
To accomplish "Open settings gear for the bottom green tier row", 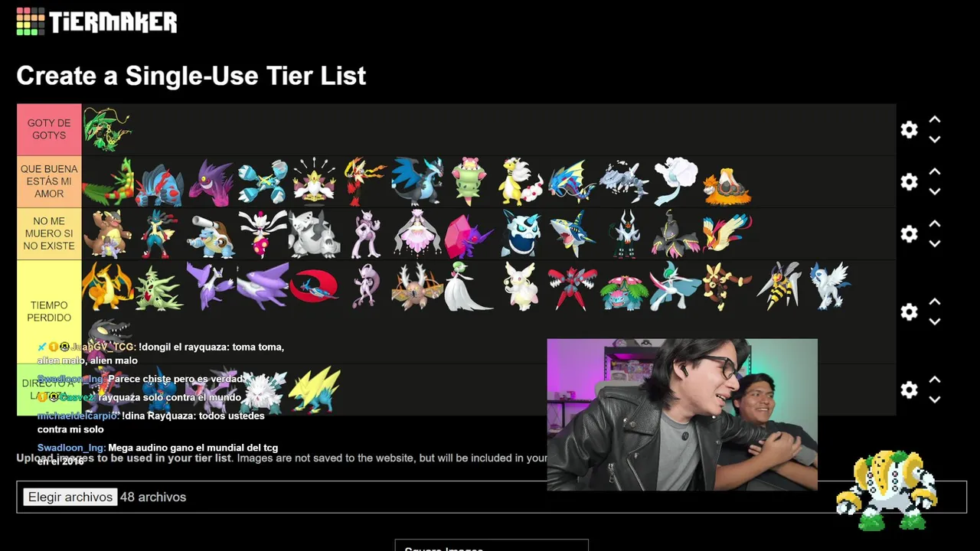I will tap(909, 390).
